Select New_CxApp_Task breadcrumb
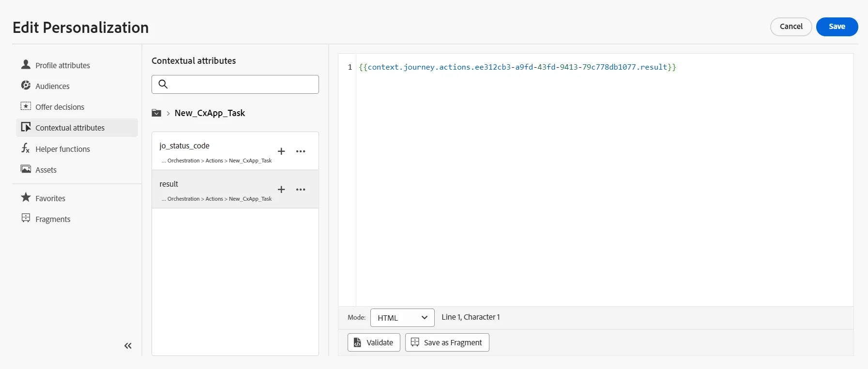The height and width of the screenshot is (369, 868). click(x=210, y=113)
